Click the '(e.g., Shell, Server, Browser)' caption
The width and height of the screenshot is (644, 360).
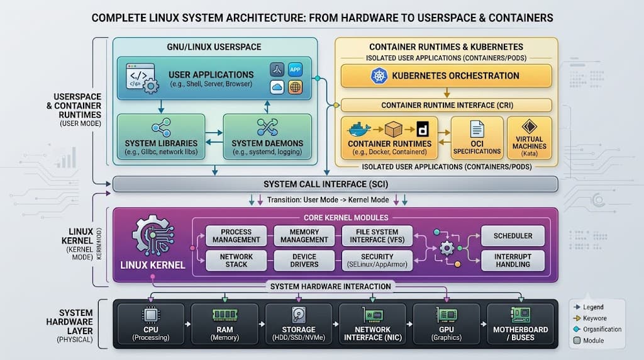click(211, 84)
